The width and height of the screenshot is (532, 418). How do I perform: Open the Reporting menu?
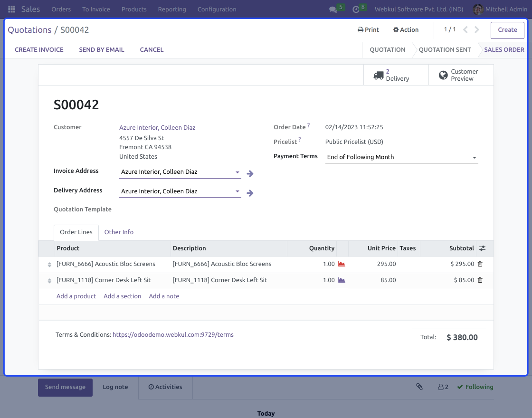coord(172,9)
